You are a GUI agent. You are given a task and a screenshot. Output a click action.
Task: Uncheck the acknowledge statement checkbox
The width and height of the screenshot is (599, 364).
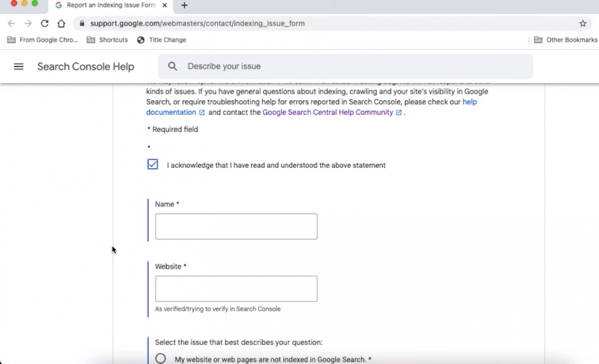tap(153, 164)
